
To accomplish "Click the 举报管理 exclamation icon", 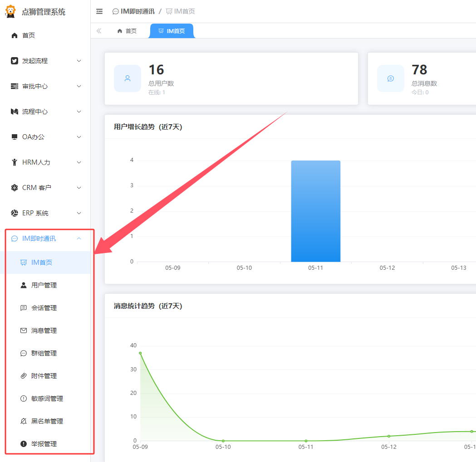I will (x=24, y=444).
